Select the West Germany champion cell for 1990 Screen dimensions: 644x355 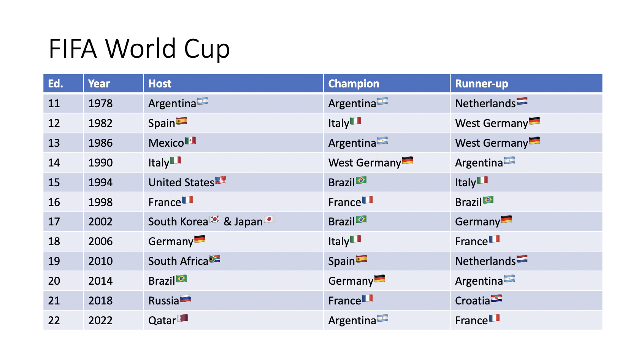387,162
